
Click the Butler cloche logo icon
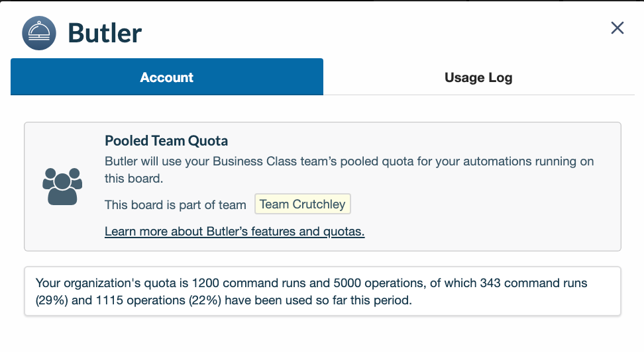(39, 33)
